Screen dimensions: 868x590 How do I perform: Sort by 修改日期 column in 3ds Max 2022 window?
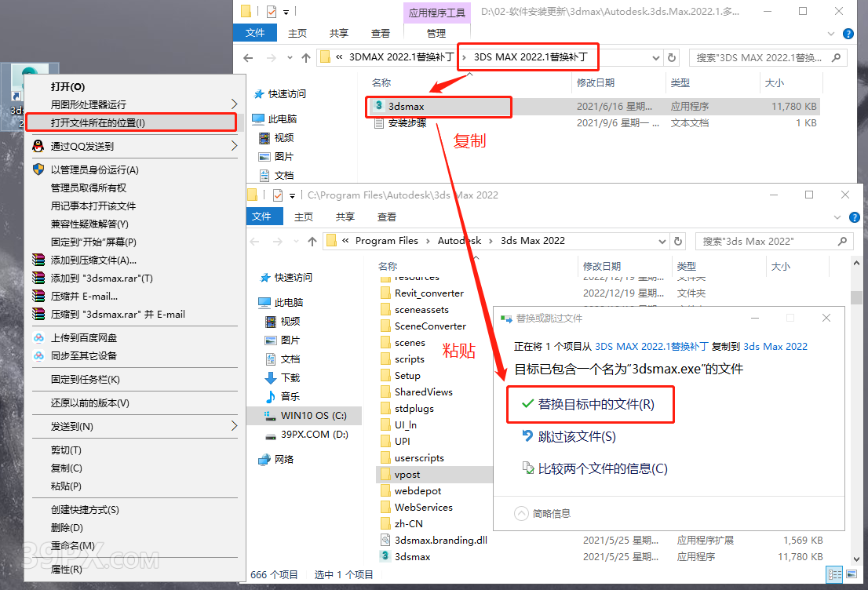(602, 267)
